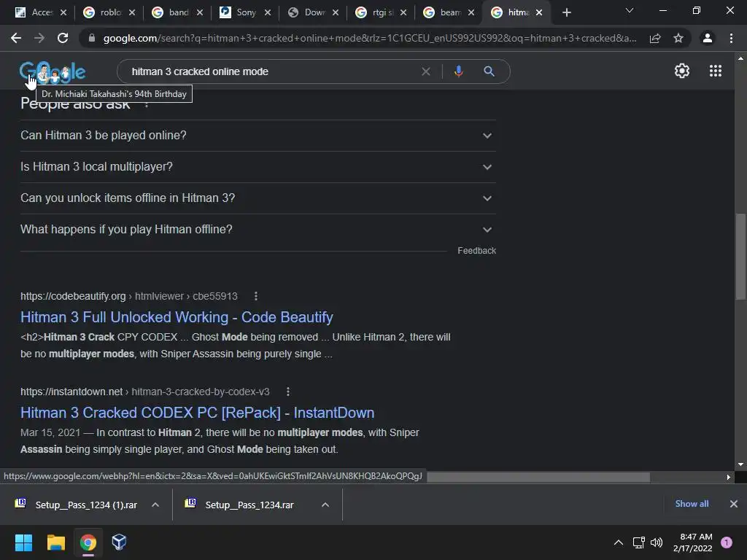Open the Windows Start menu

(x=23, y=542)
